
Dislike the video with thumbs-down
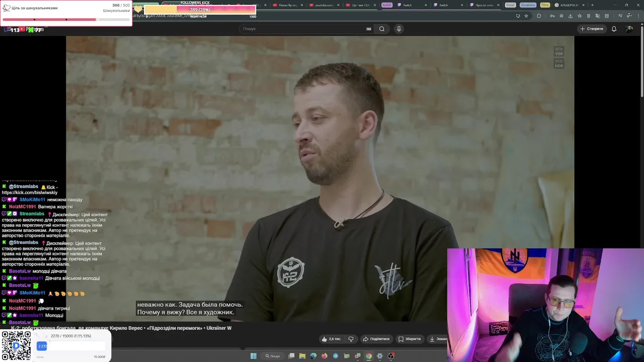click(351, 339)
